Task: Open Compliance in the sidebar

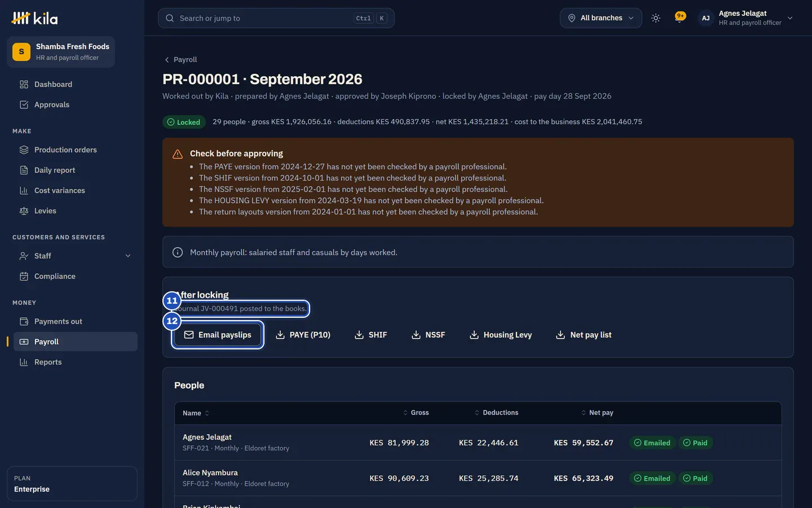Action: coord(76,277)
